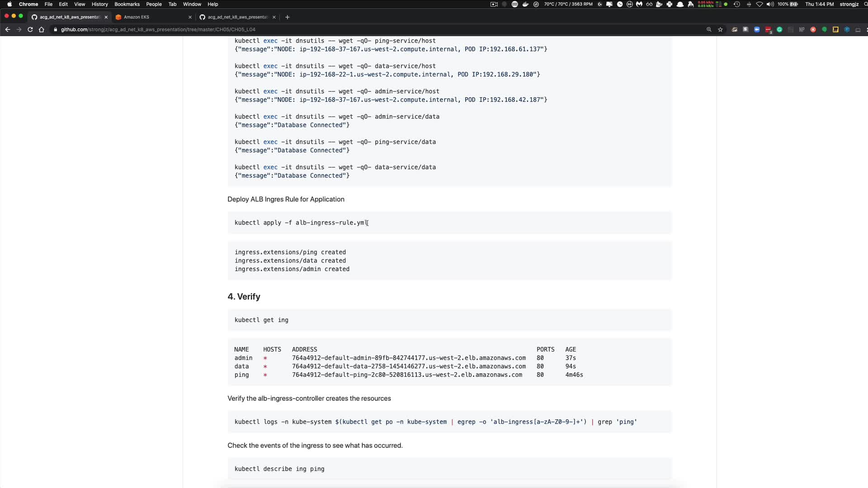
Task: Go to the browser home page
Action: pos(41,29)
